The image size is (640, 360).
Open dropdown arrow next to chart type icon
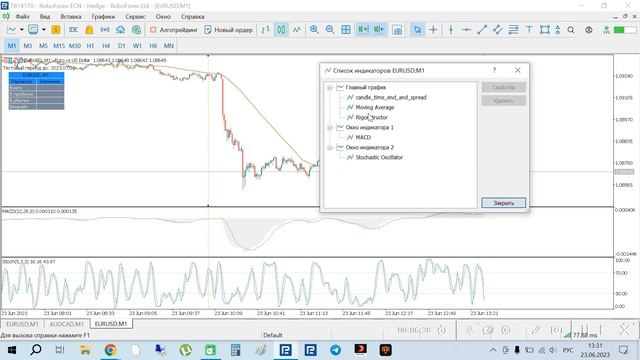[x=21, y=30]
